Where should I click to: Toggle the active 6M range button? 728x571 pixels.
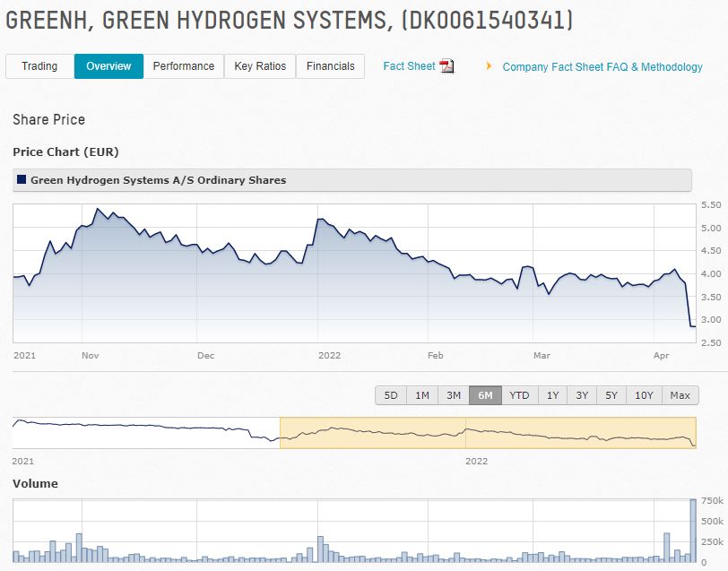click(x=482, y=394)
